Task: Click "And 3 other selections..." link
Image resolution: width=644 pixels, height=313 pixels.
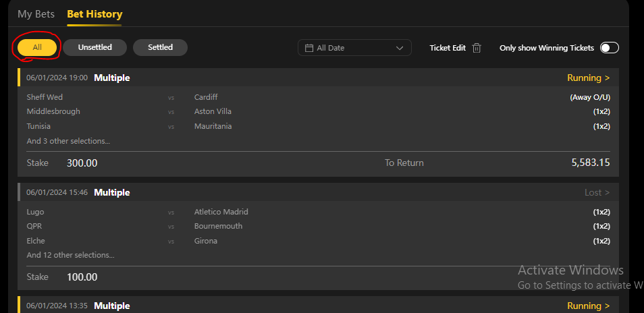Action: point(68,141)
